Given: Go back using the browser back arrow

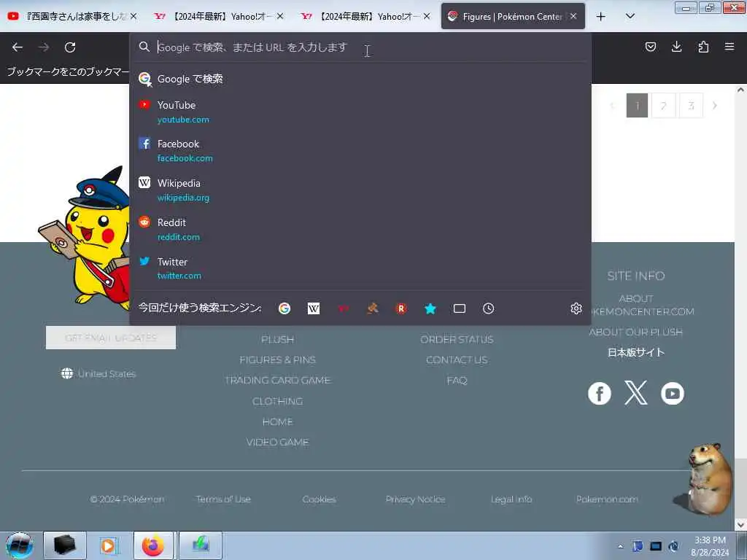Looking at the screenshot, I should pyautogui.click(x=18, y=47).
